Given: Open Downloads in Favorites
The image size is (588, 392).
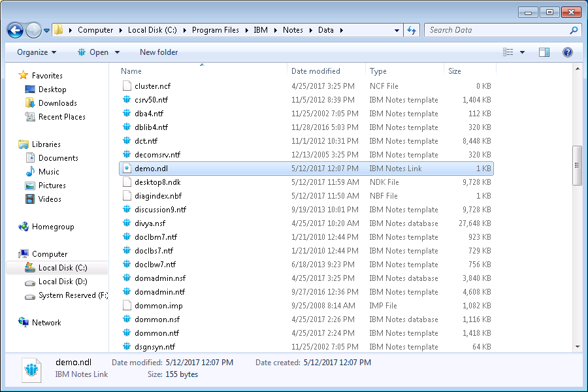Looking at the screenshot, I should [57, 103].
